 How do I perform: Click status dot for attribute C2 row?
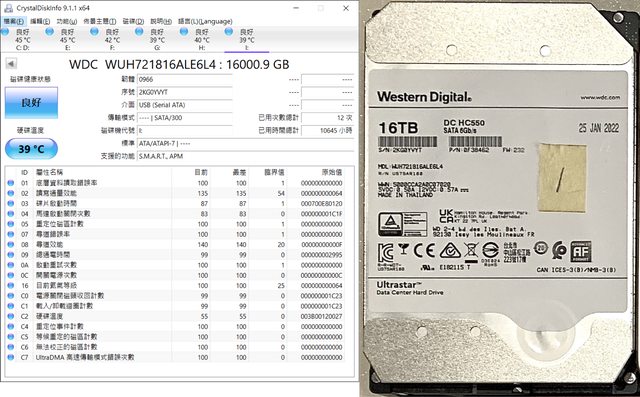(x=11, y=316)
